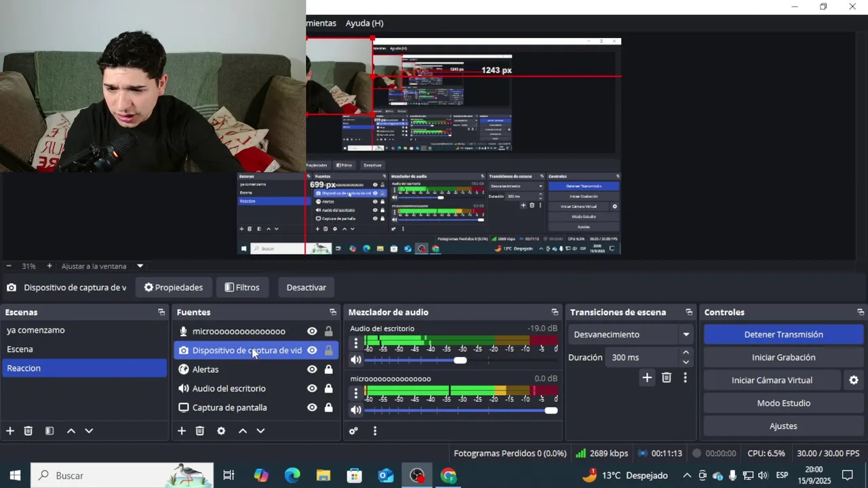Unlock the Alertas source

pos(328,369)
